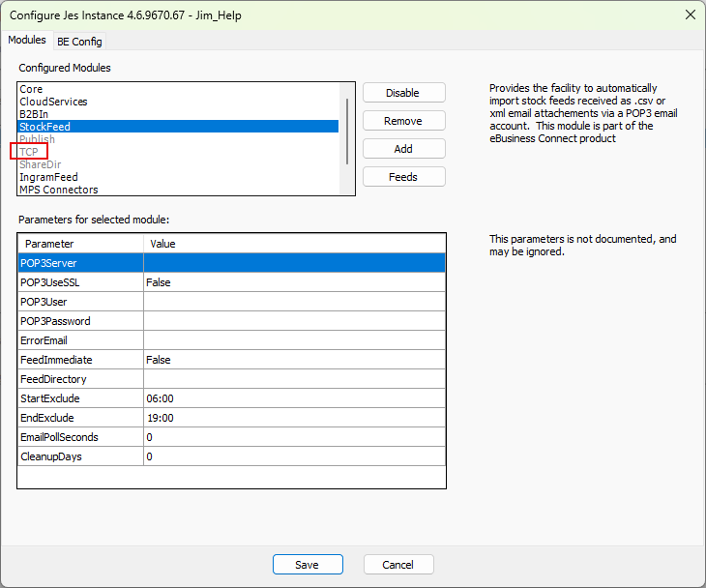The image size is (706, 588).
Task: Click the POP3Password value cell
Action: coord(294,321)
